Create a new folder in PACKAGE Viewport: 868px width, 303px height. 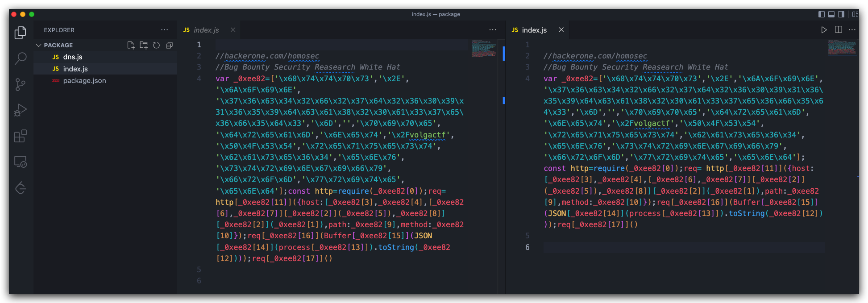point(144,45)
